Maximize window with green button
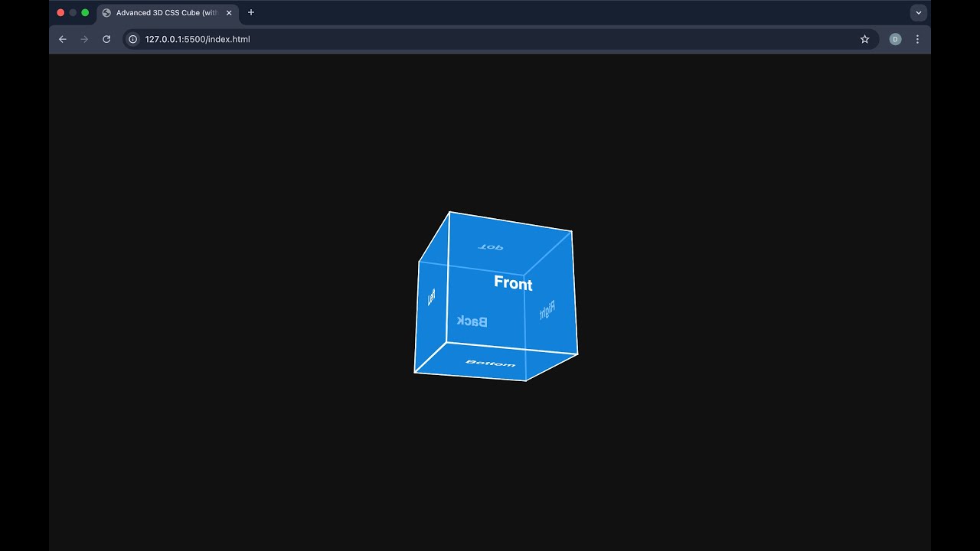The height and width of the screenshot is (551, 980). click(85, 12)
